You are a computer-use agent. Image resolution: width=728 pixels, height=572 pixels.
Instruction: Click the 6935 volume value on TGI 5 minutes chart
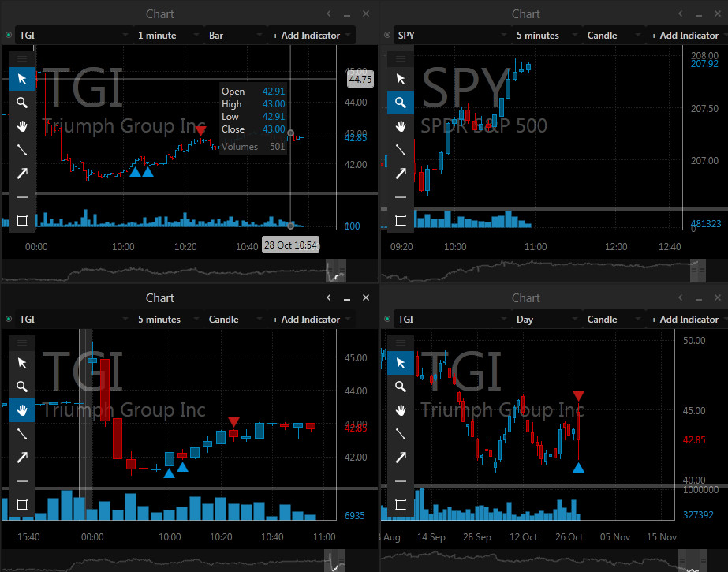[354, 516]
